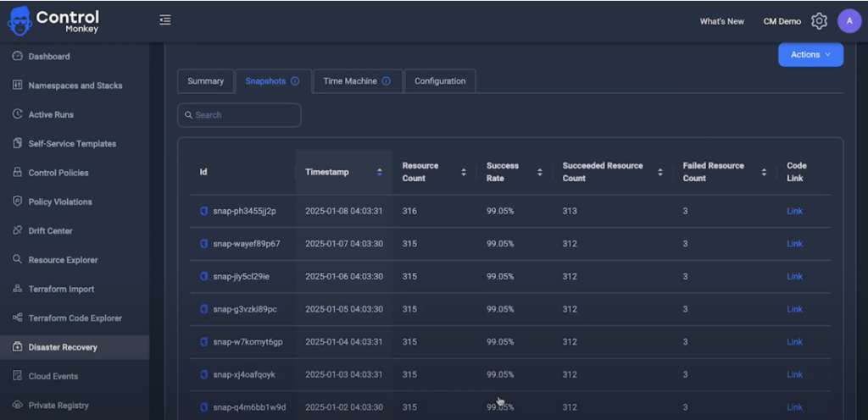The height and width of the screenshot is (420, 868).
Task: Sort by Failed Resource Count column
Action: pos(764,172)
